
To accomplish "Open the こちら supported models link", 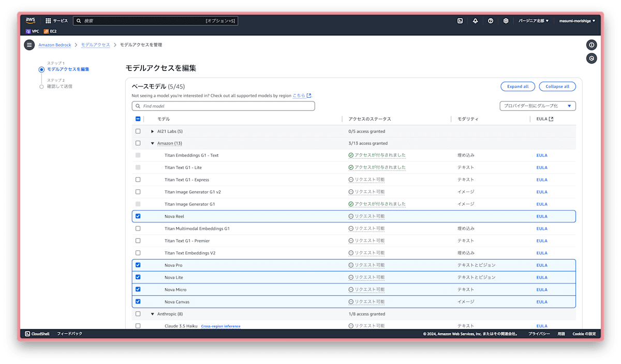I will coord(299,96).
